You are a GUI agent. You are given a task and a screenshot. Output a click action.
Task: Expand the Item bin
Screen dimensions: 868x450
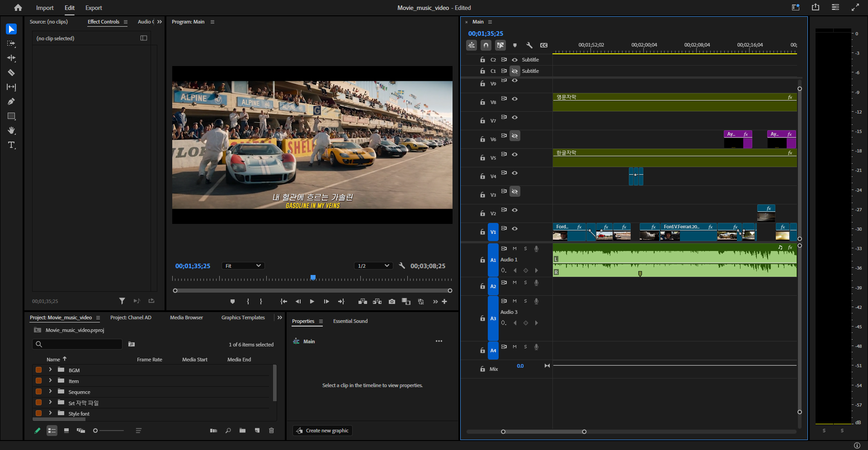tap(50, 381)
